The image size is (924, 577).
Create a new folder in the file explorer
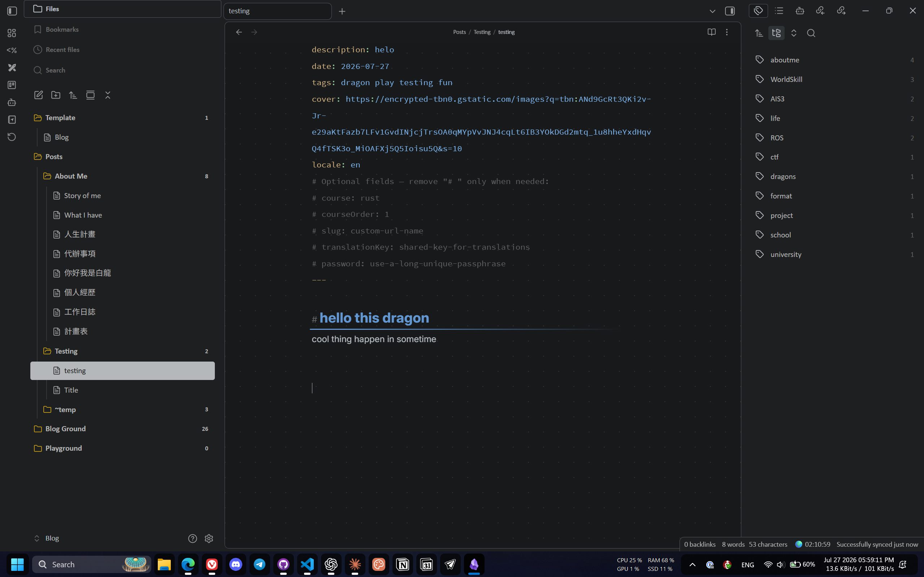pos(56,95)
